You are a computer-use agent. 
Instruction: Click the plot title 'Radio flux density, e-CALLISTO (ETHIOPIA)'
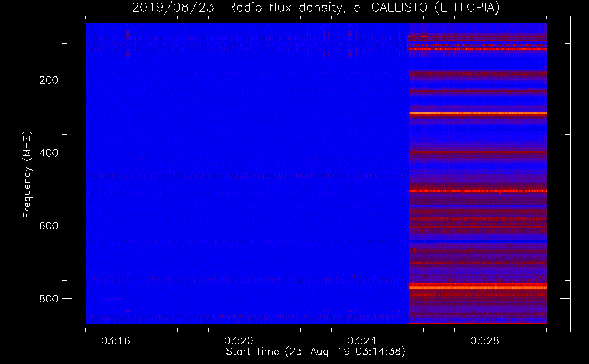tap(363, 8)
